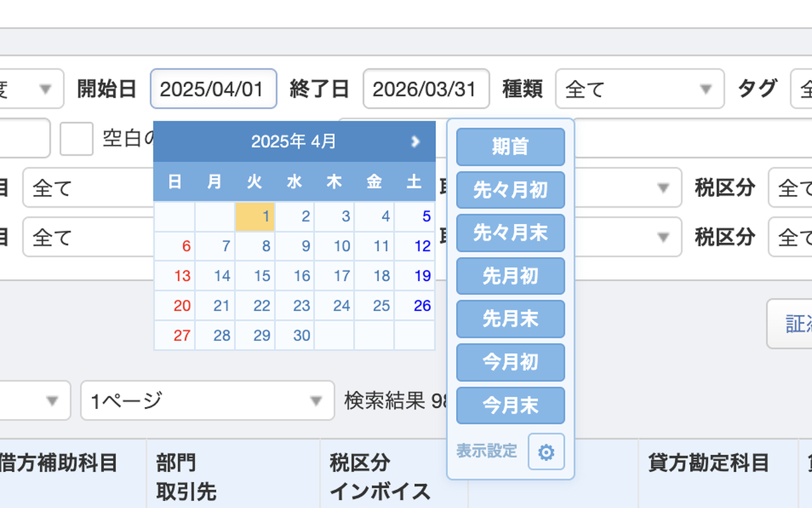The width and height of the screenshot is (812, 508).
Task: Click the 先月初 shortcut button
Action: click(x=511, y=276)
